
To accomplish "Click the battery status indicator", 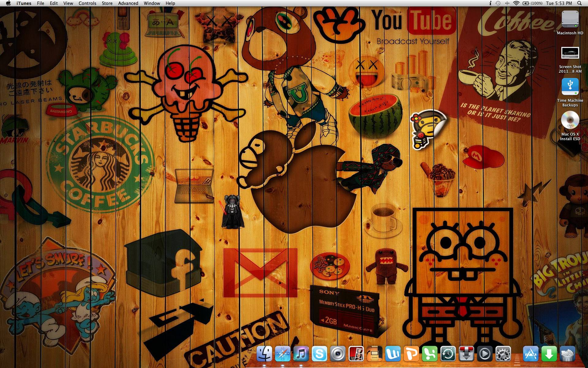I will coord(532,3).
